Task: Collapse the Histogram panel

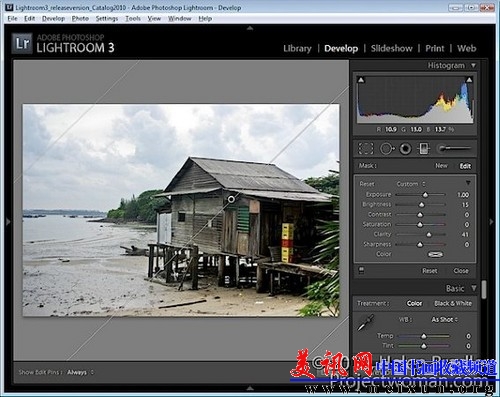Action: click(473, 65)
